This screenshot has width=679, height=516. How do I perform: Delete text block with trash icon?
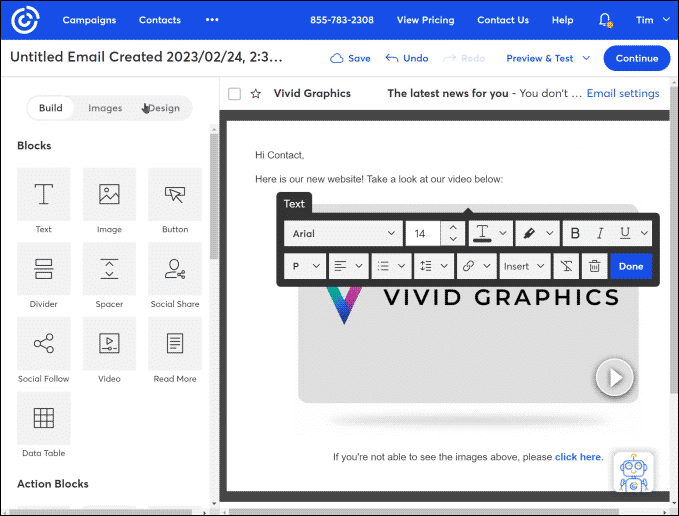click(594, 267)
